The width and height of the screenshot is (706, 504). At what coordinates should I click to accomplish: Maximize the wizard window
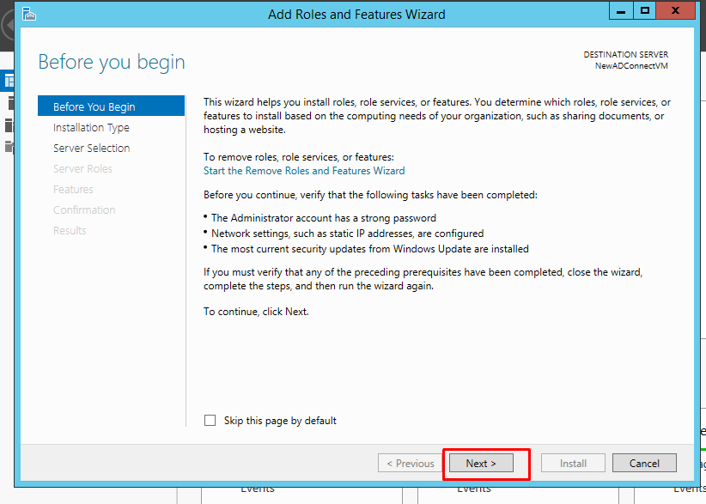click(646, 12)
